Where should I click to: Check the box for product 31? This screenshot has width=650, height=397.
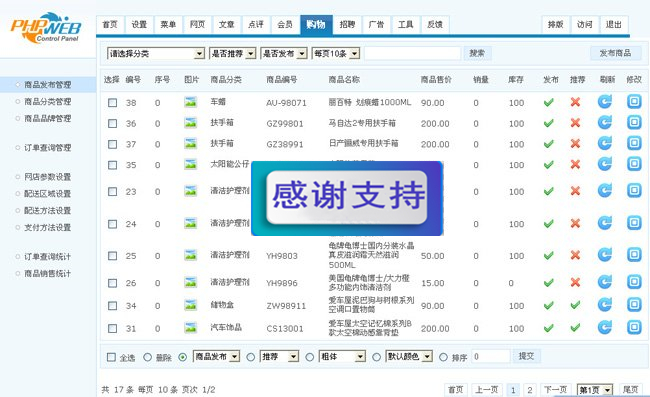(112, 328)
